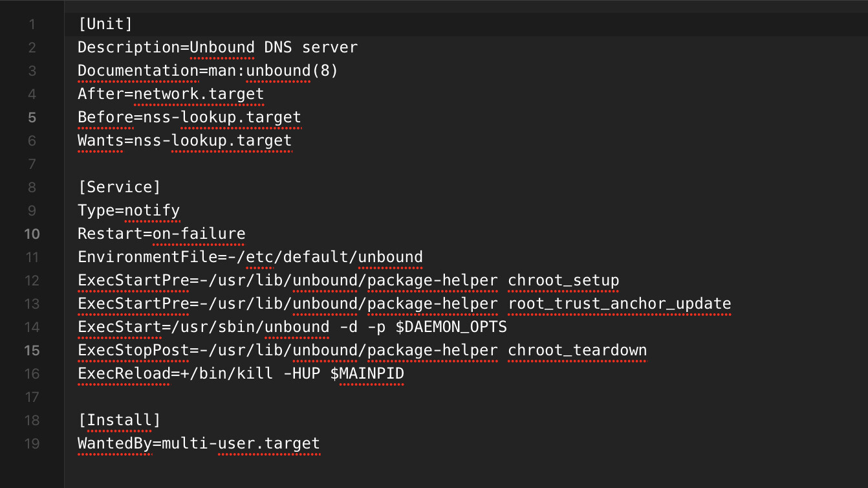The image size is (868, 488).
Task: Click the [Service] section header text
Action: click(119, 187)
